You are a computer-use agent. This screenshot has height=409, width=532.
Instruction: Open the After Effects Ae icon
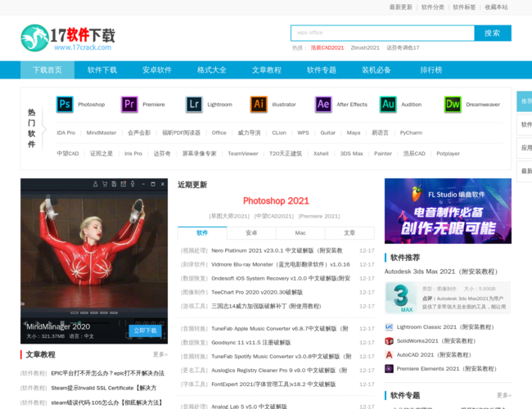click(323, 104)
